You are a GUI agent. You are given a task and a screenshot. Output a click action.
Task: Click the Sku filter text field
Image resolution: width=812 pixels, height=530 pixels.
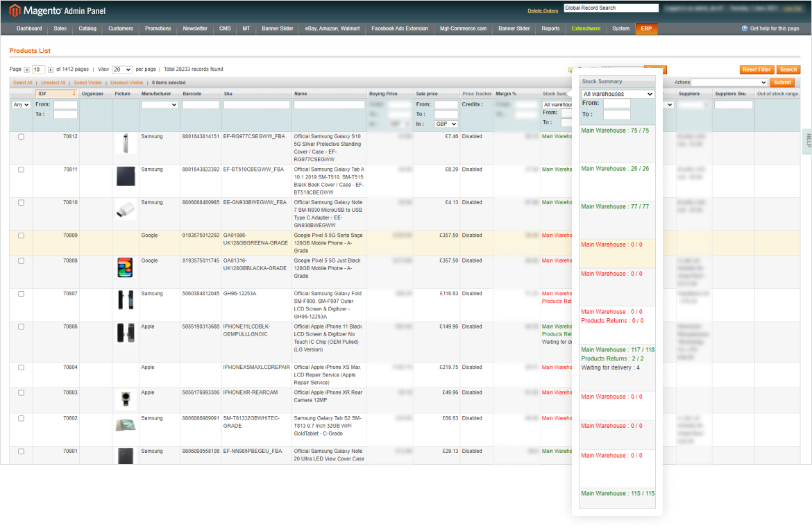256,105
